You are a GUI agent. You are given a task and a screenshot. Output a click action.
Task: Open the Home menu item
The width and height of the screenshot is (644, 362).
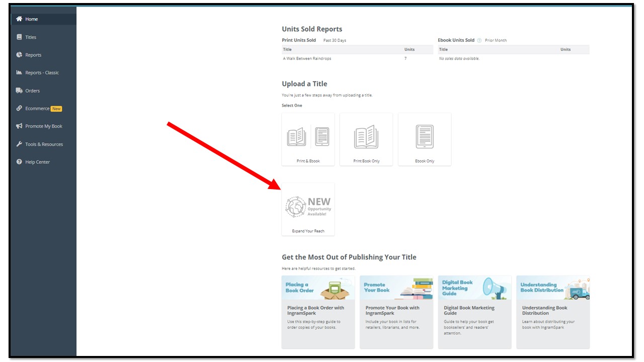tap(44, 19)
